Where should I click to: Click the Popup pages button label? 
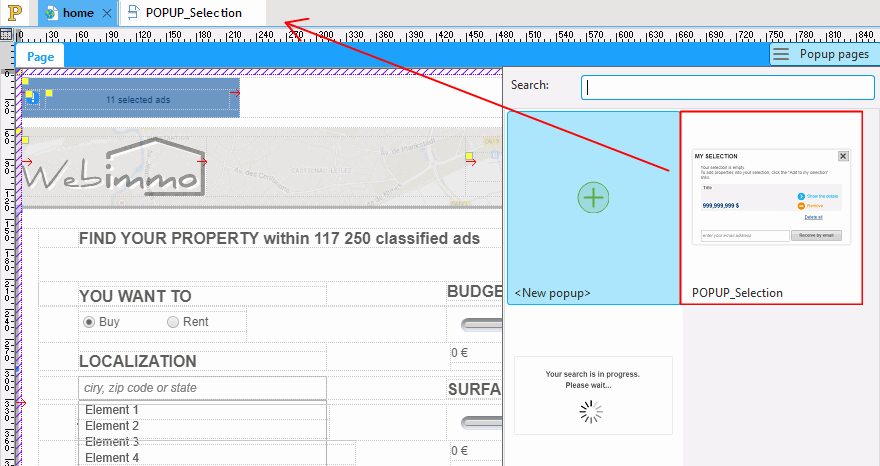(x=834, y=54)
